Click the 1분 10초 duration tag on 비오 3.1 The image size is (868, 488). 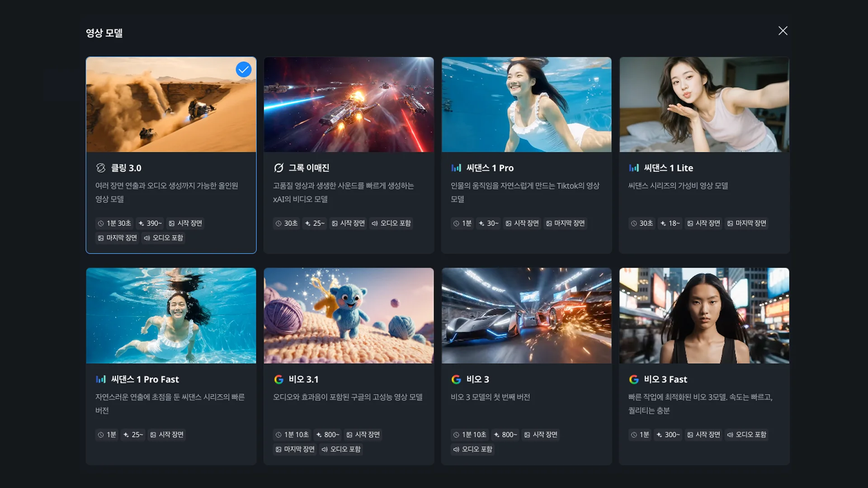[x=292, y=435]
